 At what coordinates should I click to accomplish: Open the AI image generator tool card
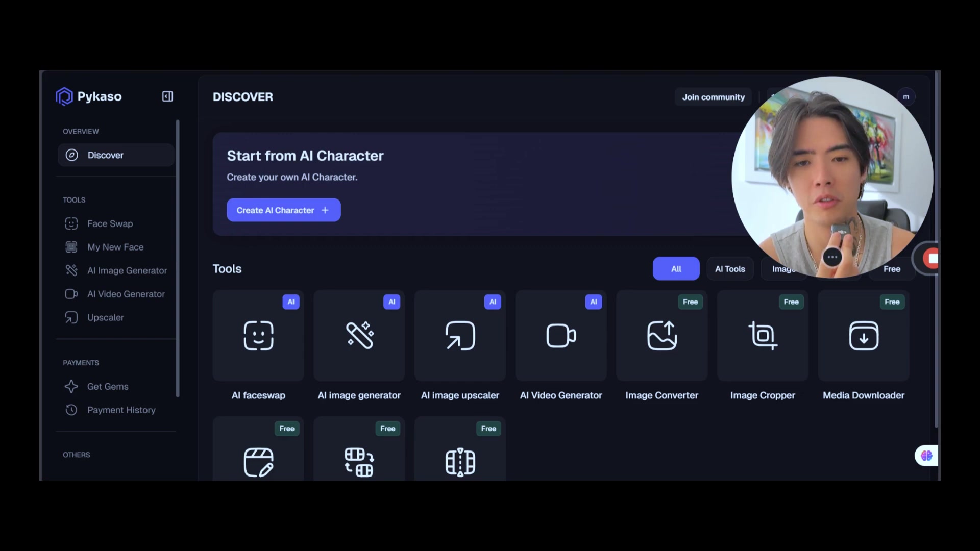pyautogui.click(x=359, y=336)
